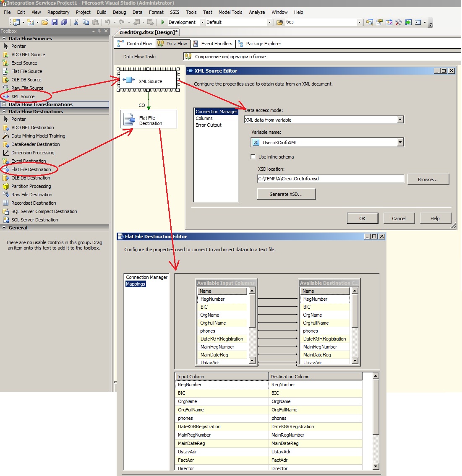Select Connection Manager page in Flat File Destination Editor
This screenshot has height=476, width=462.
(x=147, y=277)
